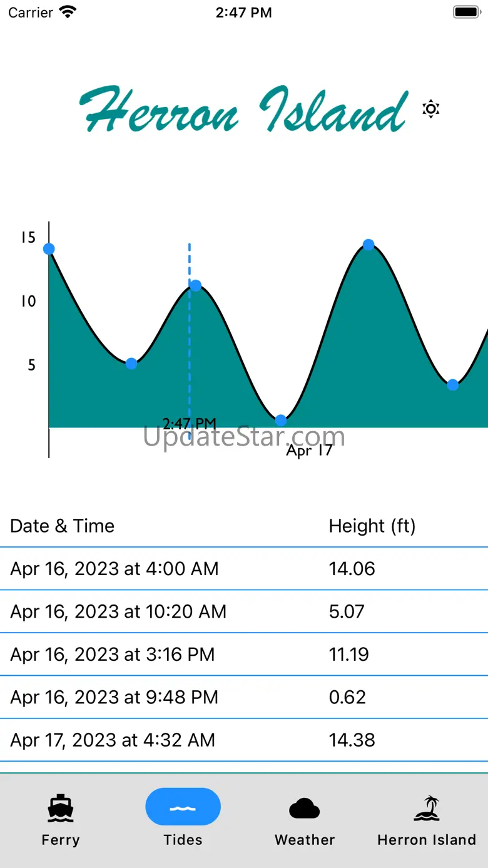Tap the 5.07 low tide chart dot

click(131, 364)
